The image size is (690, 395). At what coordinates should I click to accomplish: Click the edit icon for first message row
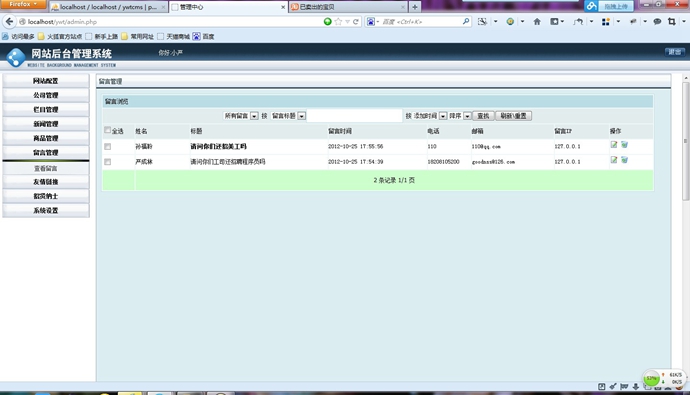pyautogui.click(x=614, y=145)
